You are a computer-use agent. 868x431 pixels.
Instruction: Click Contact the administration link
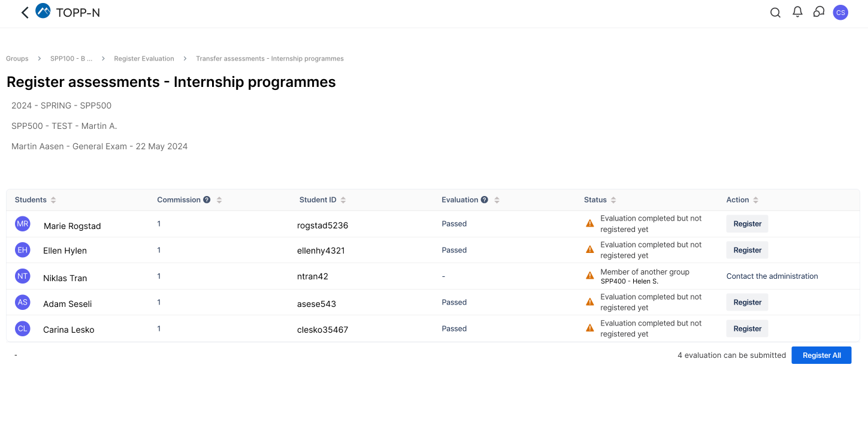(x=772, y=276)
